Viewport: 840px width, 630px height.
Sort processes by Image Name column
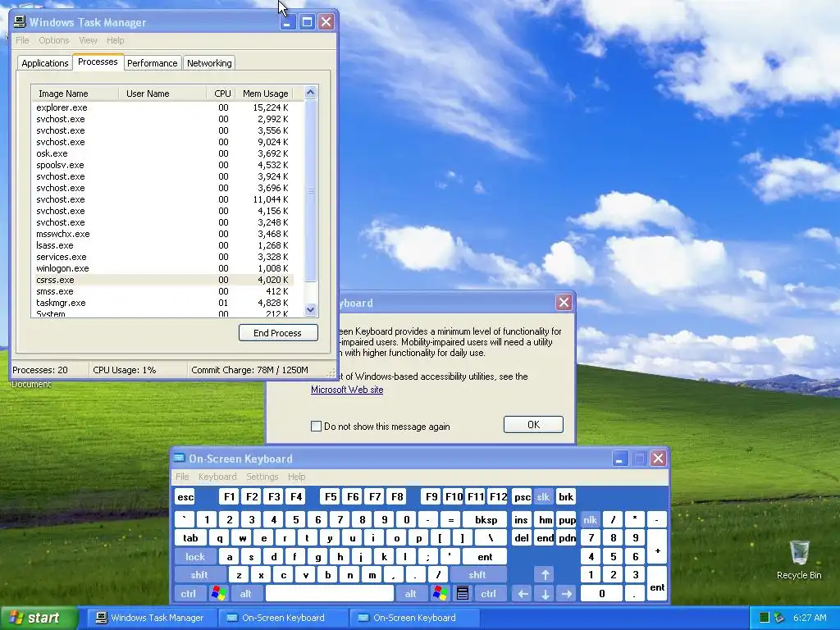(x=75, y=94)
